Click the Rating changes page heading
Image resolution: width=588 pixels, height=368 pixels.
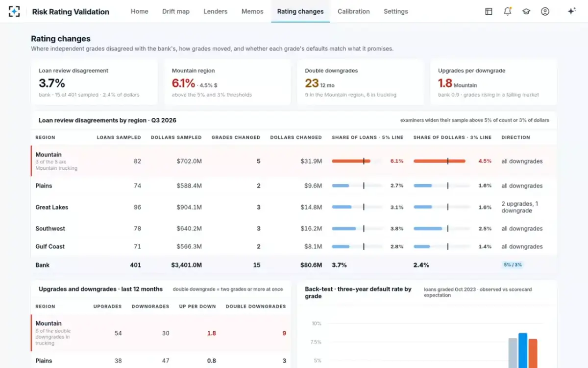click(x=61, y=39)
